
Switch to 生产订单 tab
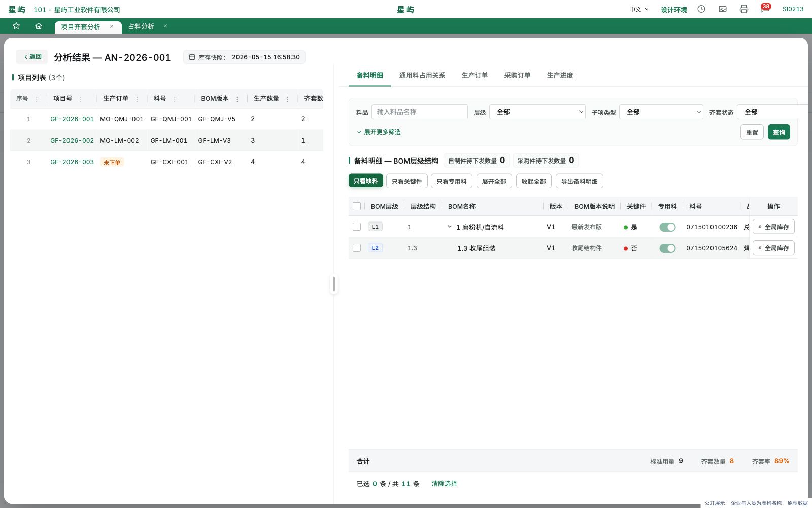click(475, 75)
